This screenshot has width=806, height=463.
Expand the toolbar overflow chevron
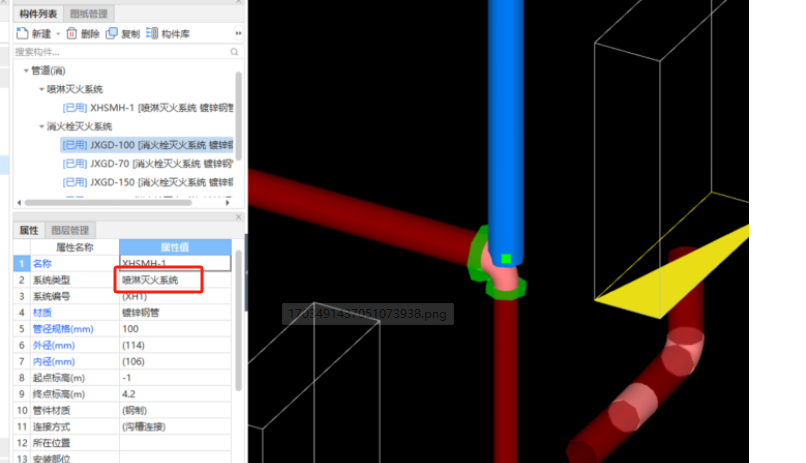[x=238, y=33]
